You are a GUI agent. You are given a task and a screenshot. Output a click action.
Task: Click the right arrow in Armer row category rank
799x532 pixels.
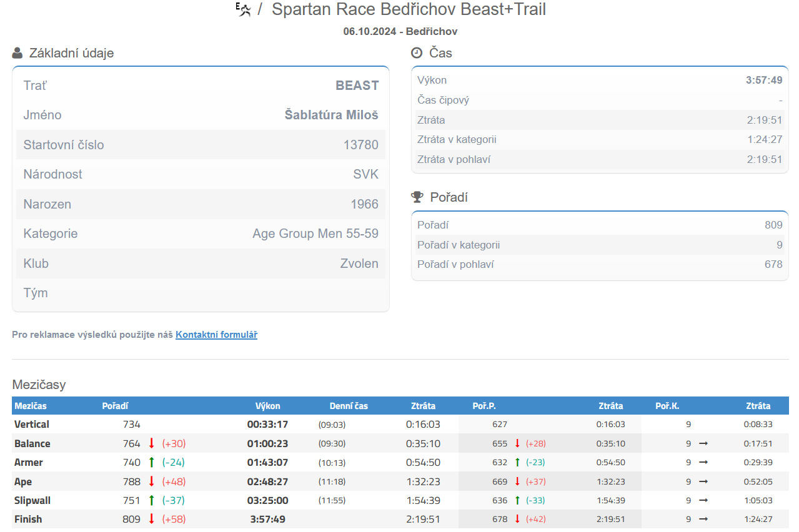[703, 463]
